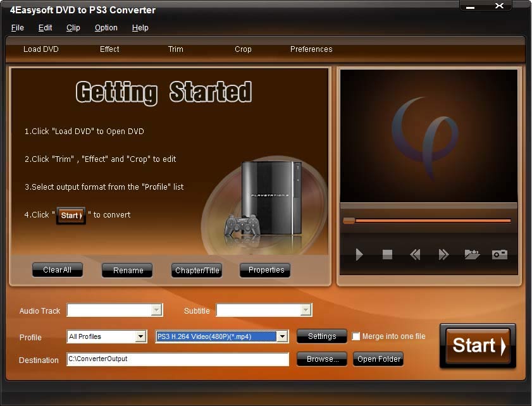
Task: Open the Crop tool in toolbar
Action: pyautogui.click(x=243, y=49)
